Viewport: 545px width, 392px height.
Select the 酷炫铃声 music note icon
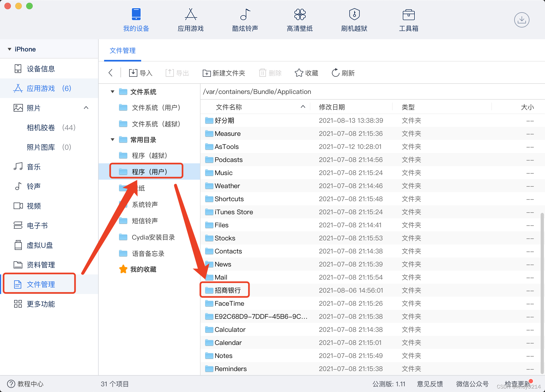click(x=245, y=14)
